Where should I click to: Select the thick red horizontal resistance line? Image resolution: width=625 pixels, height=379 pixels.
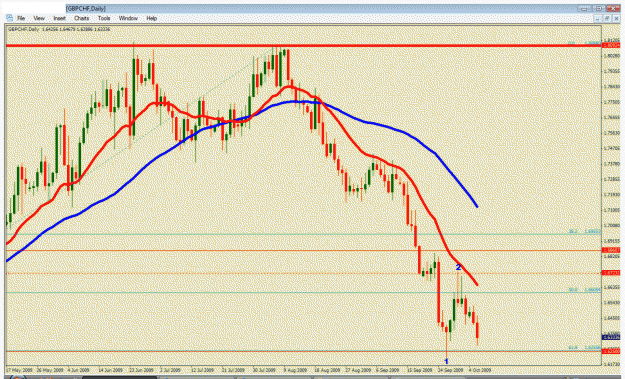tap(303, 46)
